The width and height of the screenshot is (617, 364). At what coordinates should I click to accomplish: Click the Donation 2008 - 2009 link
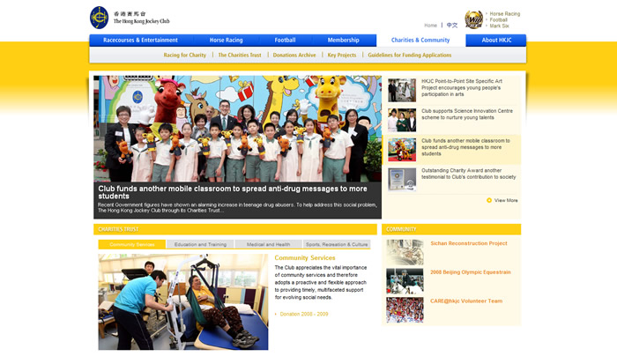point(304,314)
